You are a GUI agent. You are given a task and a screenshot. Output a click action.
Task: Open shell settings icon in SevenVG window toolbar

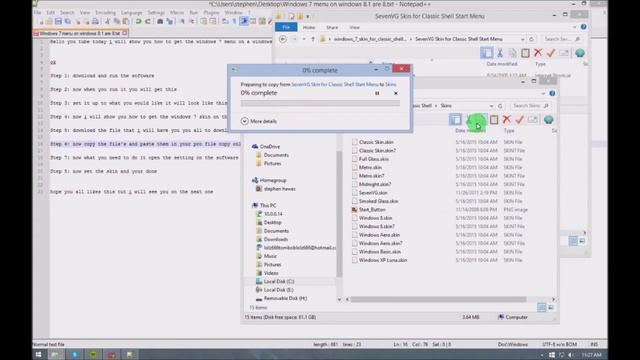(580, 53)
